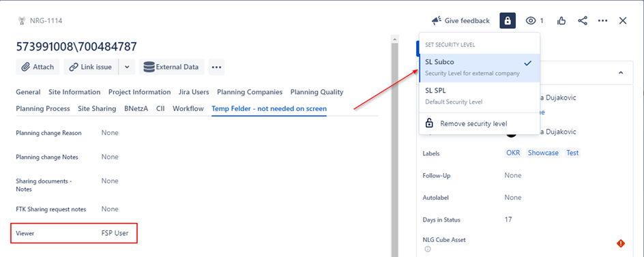Click the Link issue button
This screenshot has width=644, height=257.
coord(91,67)
